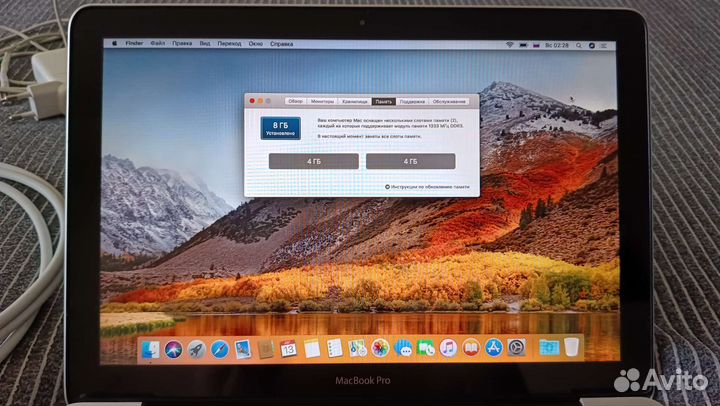Open Maps app in Dock
The image size is (720, 406).
(357, 348)
